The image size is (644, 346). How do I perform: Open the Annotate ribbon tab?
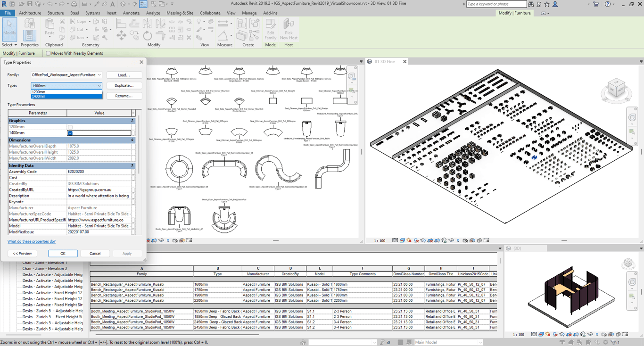[131, 13]
